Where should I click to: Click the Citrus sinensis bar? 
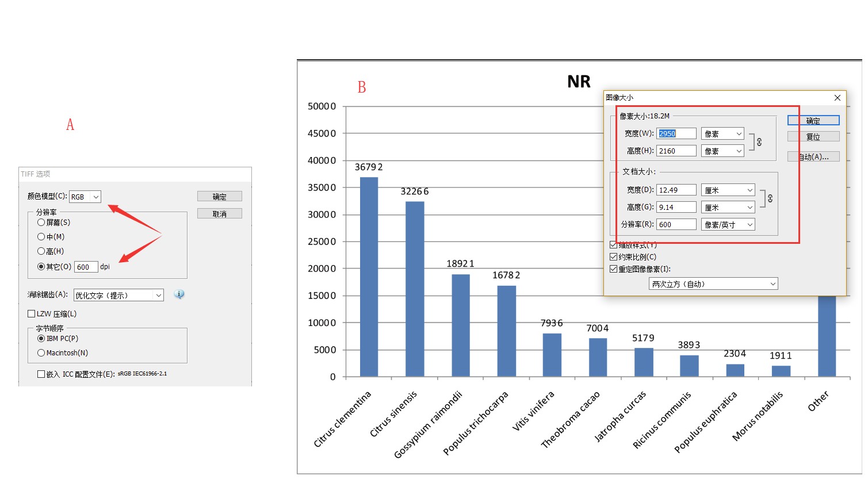(415, 289)
